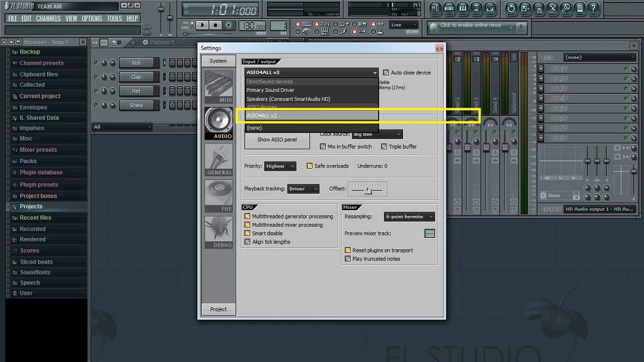The height and width of the screenshot is (362, 644).
Task: Click the question mark help icon
Action: click(593, 8)
